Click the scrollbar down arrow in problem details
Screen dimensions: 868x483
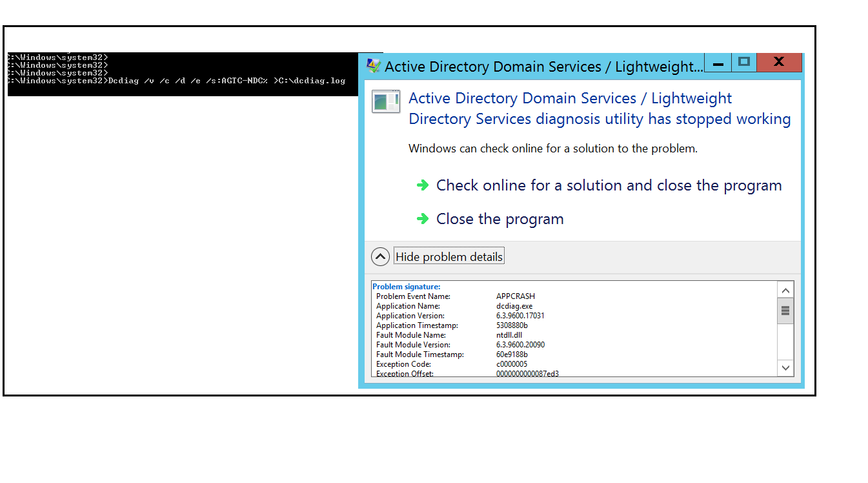point(785,367)
